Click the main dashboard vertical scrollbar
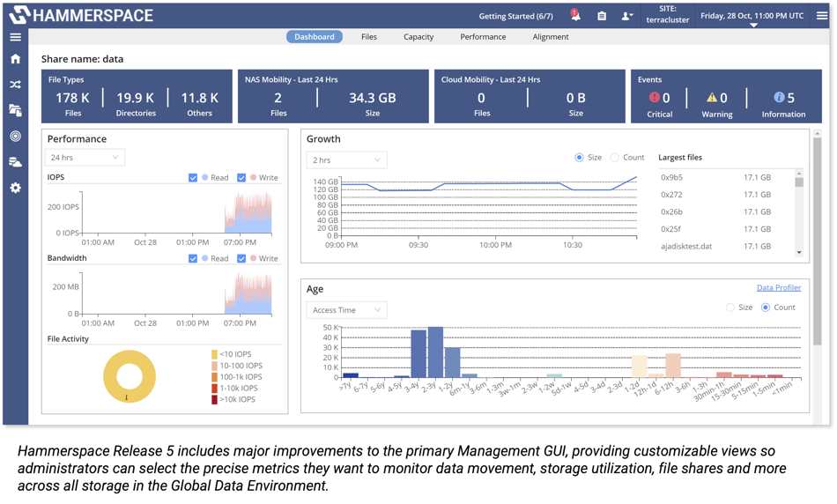The height and width of the screenshot is (504, 837). 818,241
